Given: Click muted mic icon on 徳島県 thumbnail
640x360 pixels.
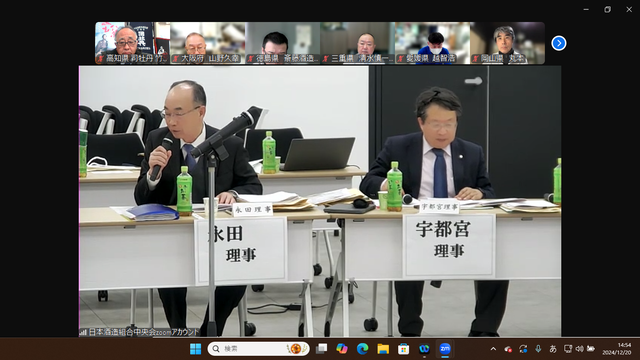Looking at the screenshot, I should (x=250, y=59).
